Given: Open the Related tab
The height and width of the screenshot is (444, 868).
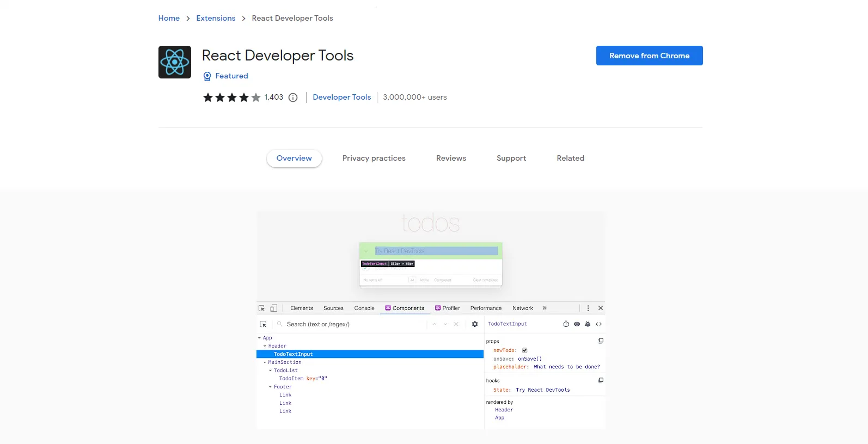Looking at the screenshot, I should click(570, 159).
